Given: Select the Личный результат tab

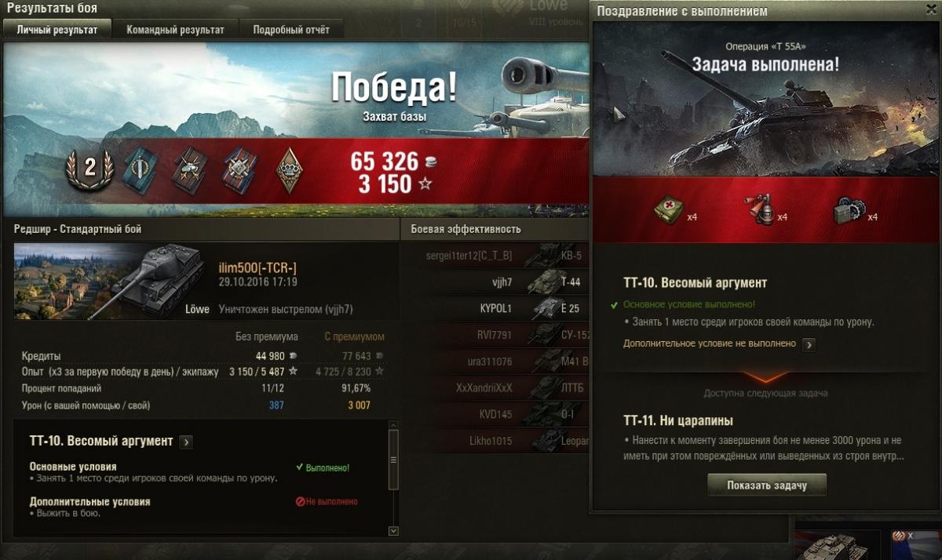Looking at the screenshot, I should [x=57, y=30].
